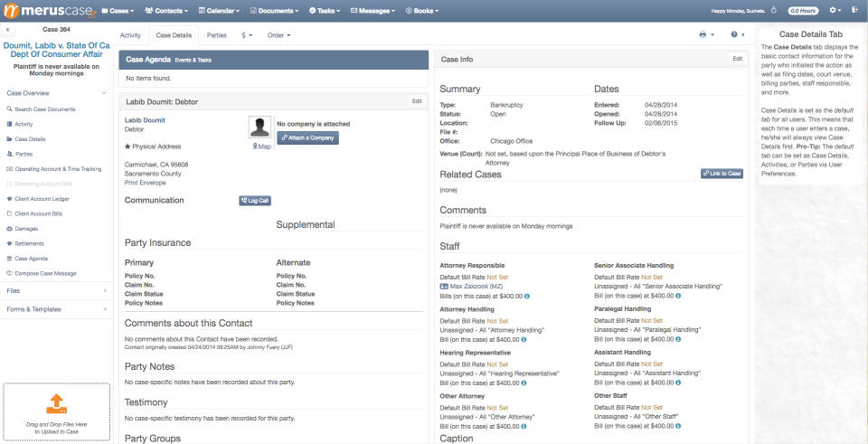This screenshot has height=444, width=868.
Task: Click info icon next to Max Zakzook bill rate
Action: click(x=527, y=297)
